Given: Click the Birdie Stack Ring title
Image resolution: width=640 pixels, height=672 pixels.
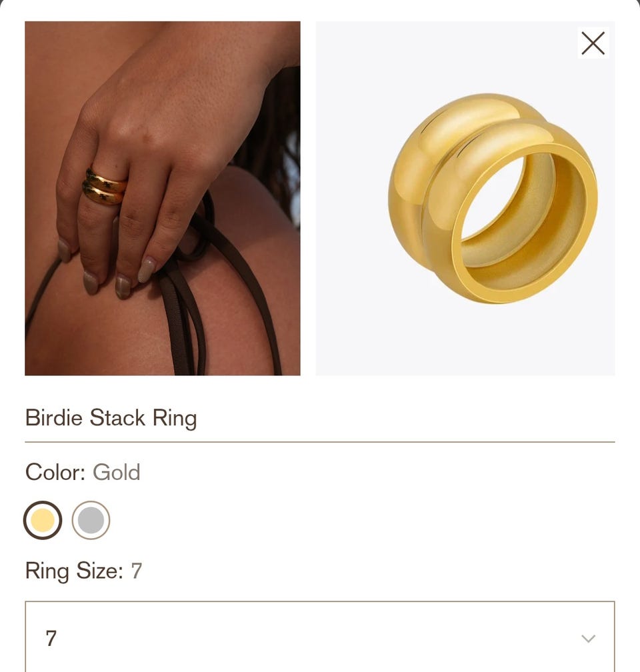Looking at the screenshot, I should click(x=111, y=417).
